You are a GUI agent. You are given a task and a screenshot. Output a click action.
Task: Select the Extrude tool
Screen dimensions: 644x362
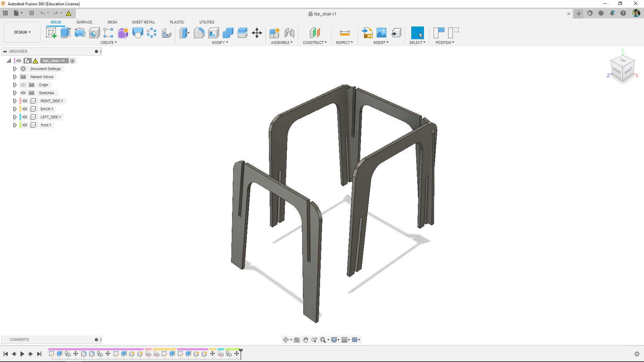point(65,33)
